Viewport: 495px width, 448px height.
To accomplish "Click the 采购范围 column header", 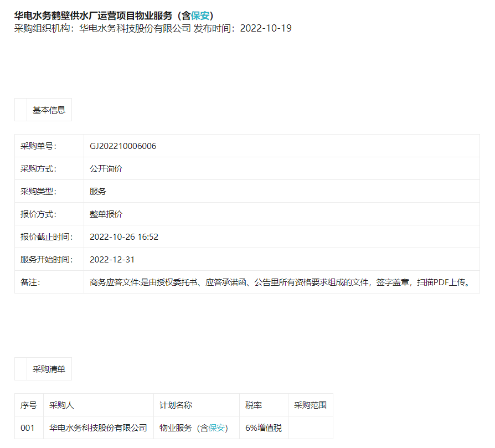I will pos(310,405).
